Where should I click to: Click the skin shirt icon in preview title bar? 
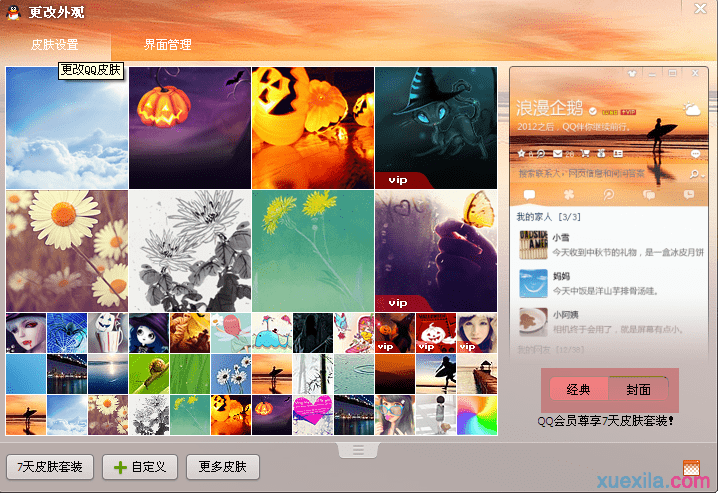point(631,74)
